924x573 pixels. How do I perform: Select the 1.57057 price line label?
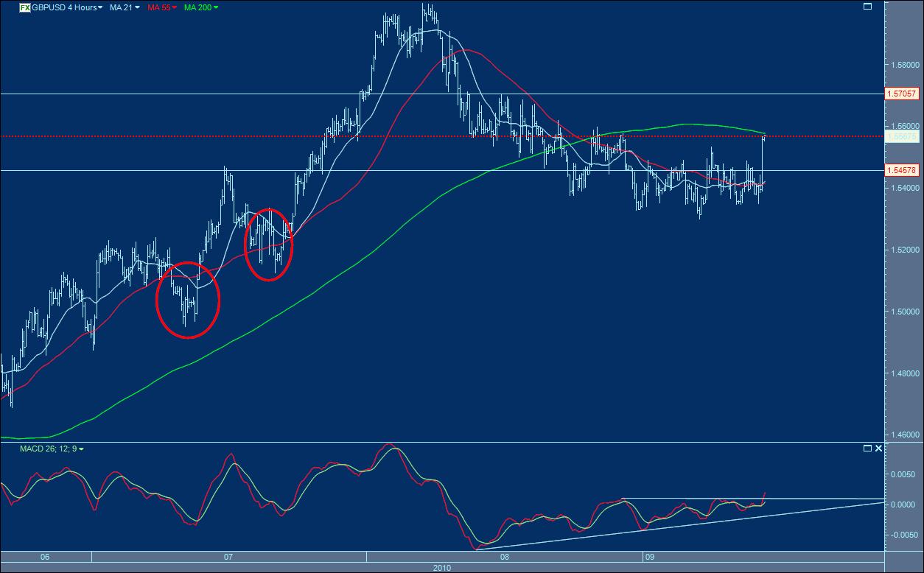click(x=903, y=94)
